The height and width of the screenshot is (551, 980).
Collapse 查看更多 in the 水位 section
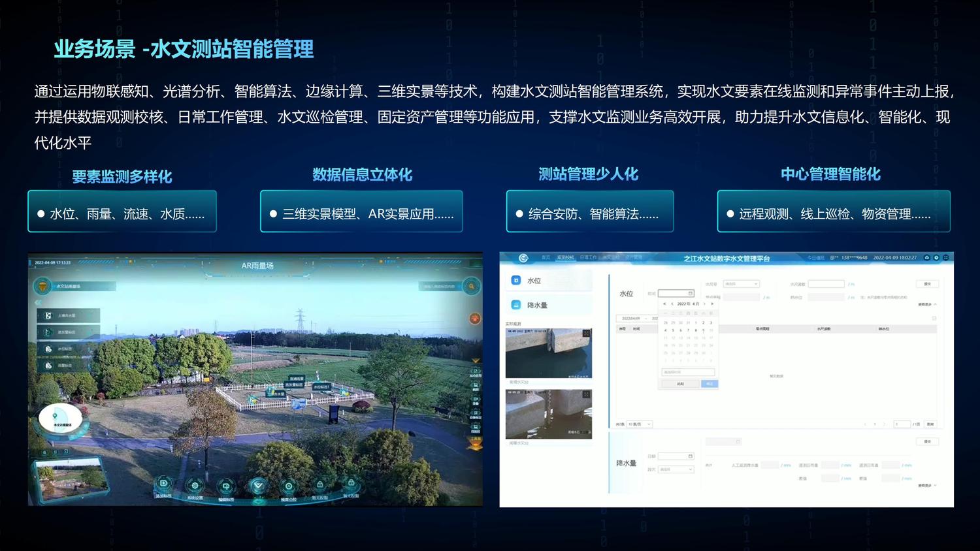(927, 304)
